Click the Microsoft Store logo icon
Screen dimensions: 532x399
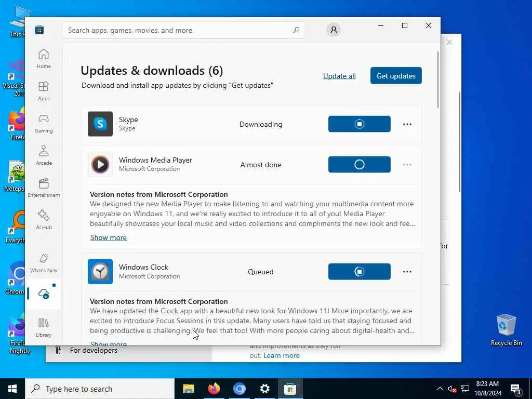[39, 30]
